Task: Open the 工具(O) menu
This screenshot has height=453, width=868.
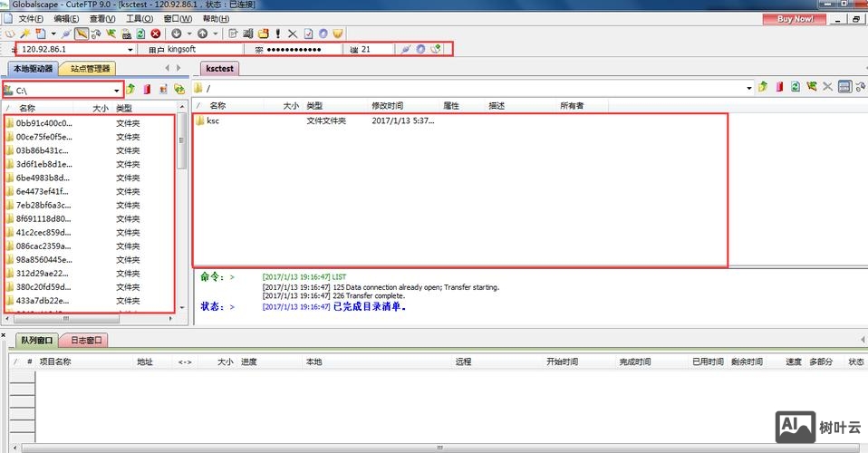Action: coord(140,18)
